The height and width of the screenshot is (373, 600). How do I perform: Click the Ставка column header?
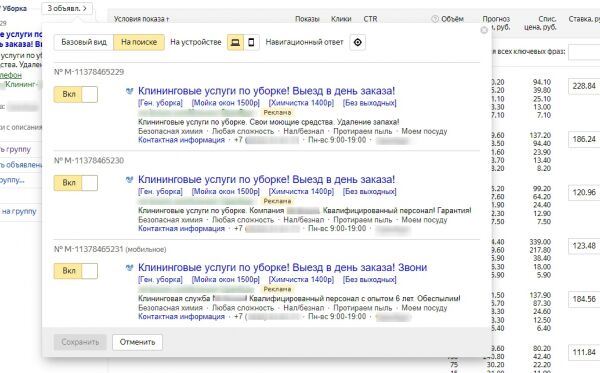click(584, 19)
